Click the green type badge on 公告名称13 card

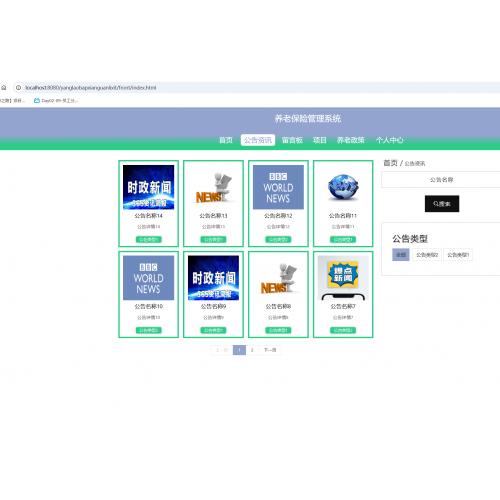tap(213, 239)
